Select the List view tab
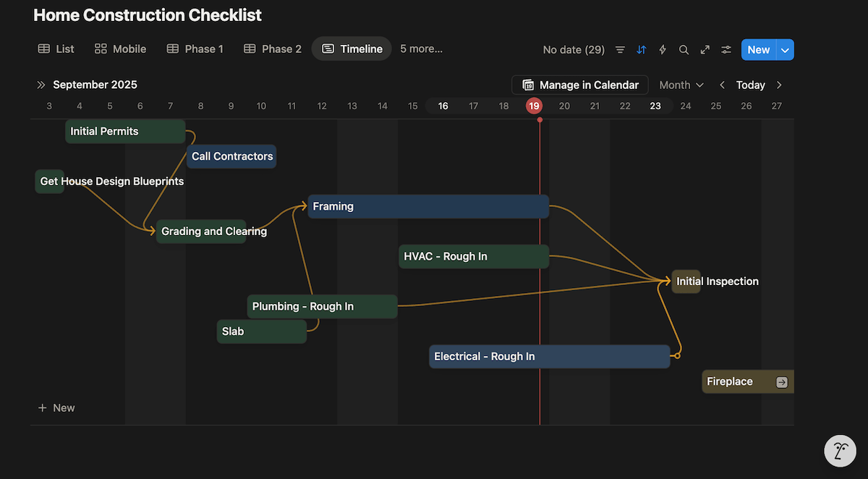 [56, 48]
